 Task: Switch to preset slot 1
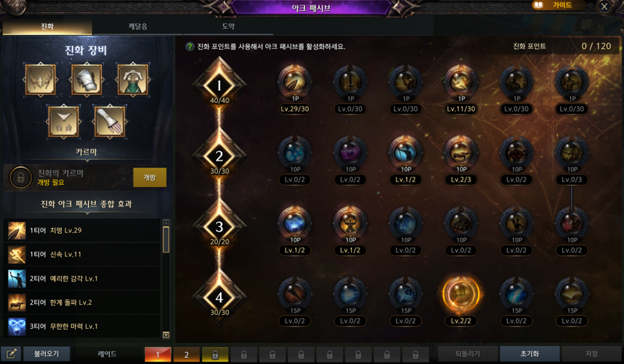tap(158, 355)
